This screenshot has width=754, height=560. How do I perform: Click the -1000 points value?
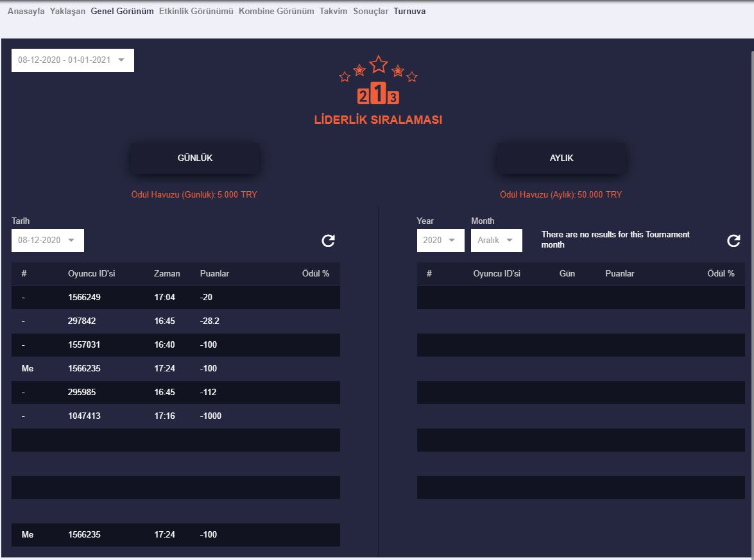coord(210,416)
